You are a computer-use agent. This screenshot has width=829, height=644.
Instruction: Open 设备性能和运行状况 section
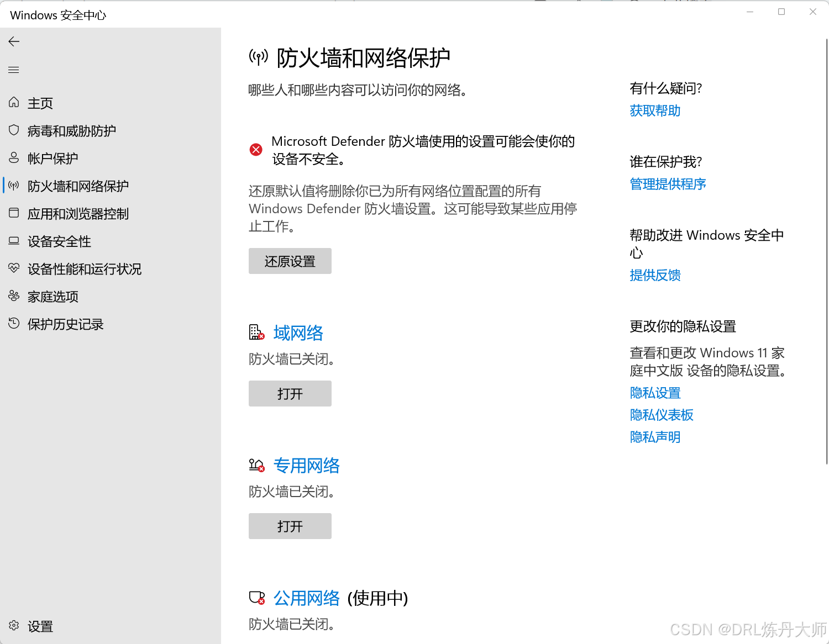[x=85, y=269]
